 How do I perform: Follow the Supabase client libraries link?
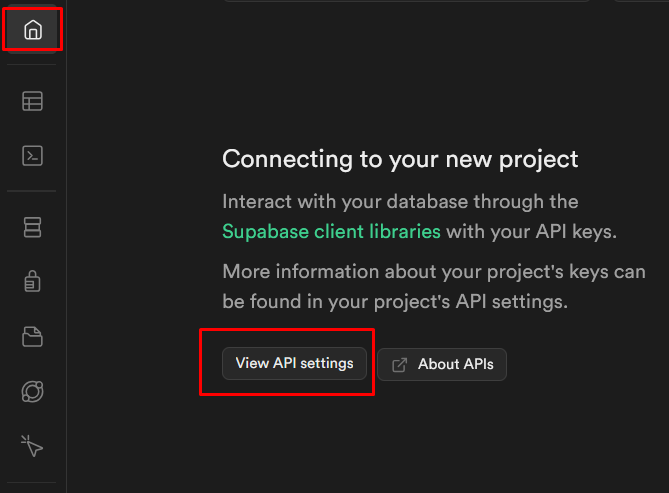(331, 232)
